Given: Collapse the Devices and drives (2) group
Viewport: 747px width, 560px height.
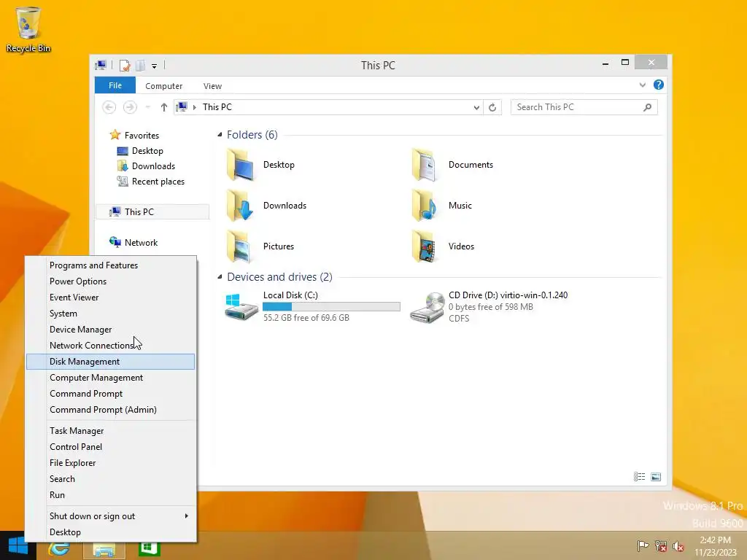Looking at the screenshot, I should point(220,276).
